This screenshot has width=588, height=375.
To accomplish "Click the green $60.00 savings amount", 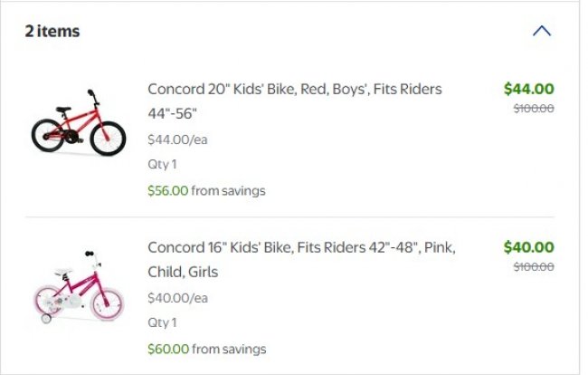I will (x=168, y=349).
